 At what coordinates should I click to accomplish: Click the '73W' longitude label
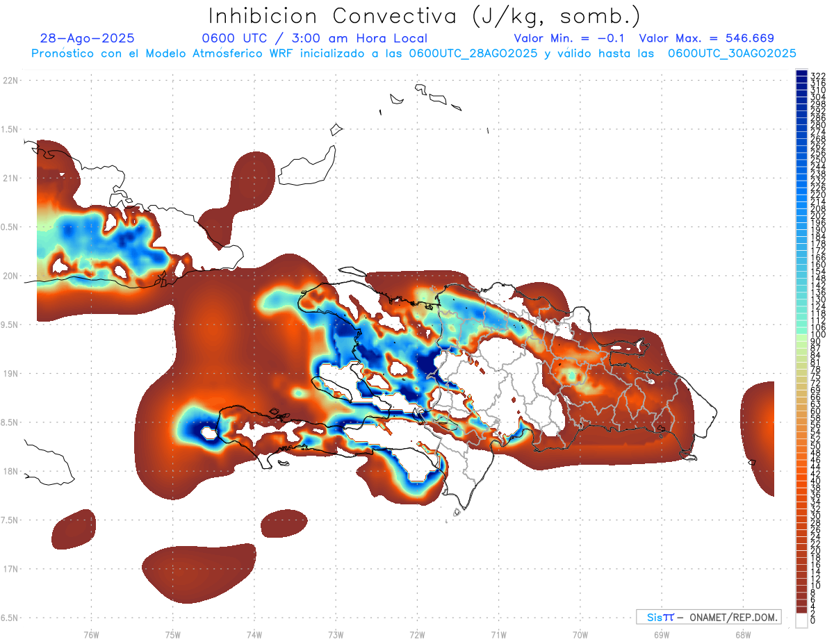click(x=336, y=634)
